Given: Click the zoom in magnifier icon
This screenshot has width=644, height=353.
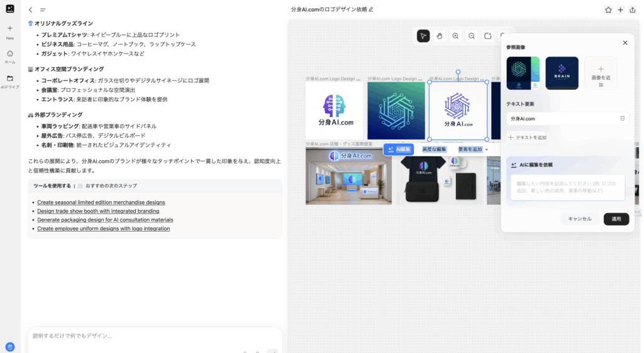Looking at the screenshot, I should click(x=455, y=36).
